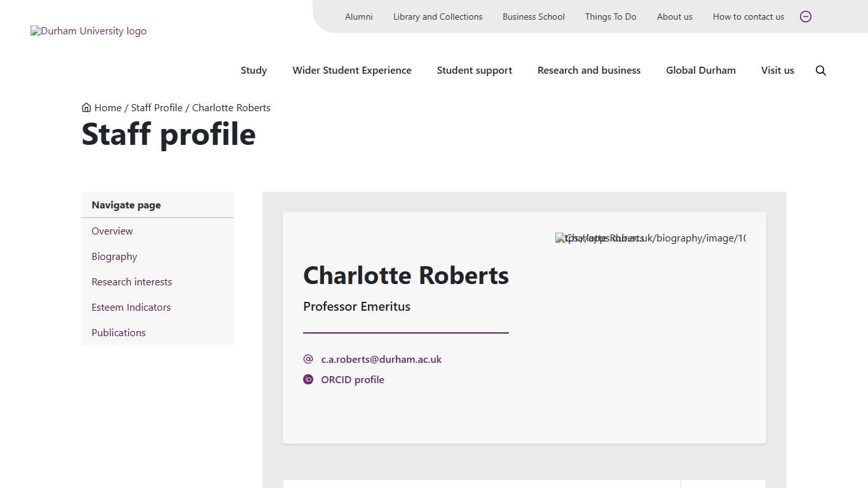Click the Staff Profile breadcrumb
The height and width of the screenshot is (488, 868).
pos(157,107)
